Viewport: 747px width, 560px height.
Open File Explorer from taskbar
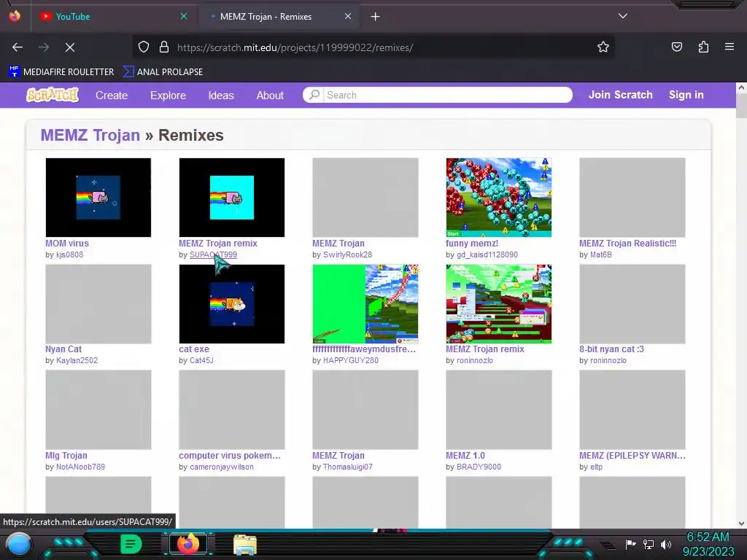pyautogui.click(x=245, y=545)
